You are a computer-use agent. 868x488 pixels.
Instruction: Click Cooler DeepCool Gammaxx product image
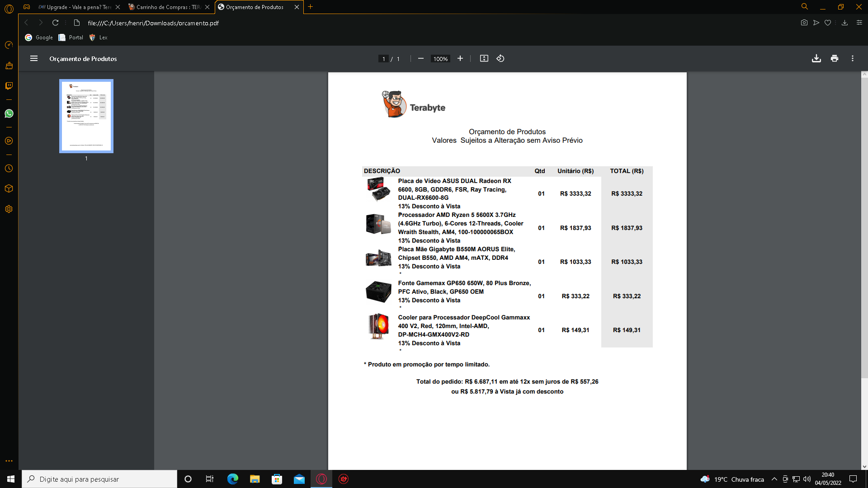[x=379, y=326]
